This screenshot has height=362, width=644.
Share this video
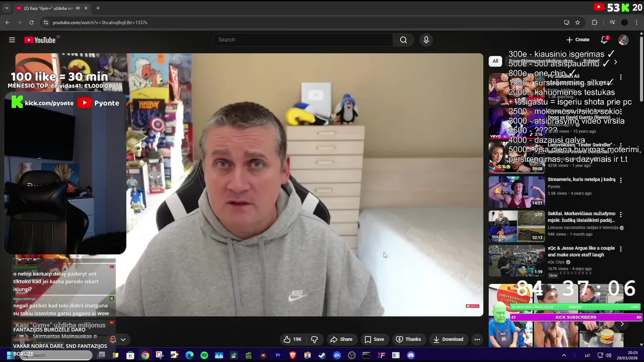tap(341, 339)
